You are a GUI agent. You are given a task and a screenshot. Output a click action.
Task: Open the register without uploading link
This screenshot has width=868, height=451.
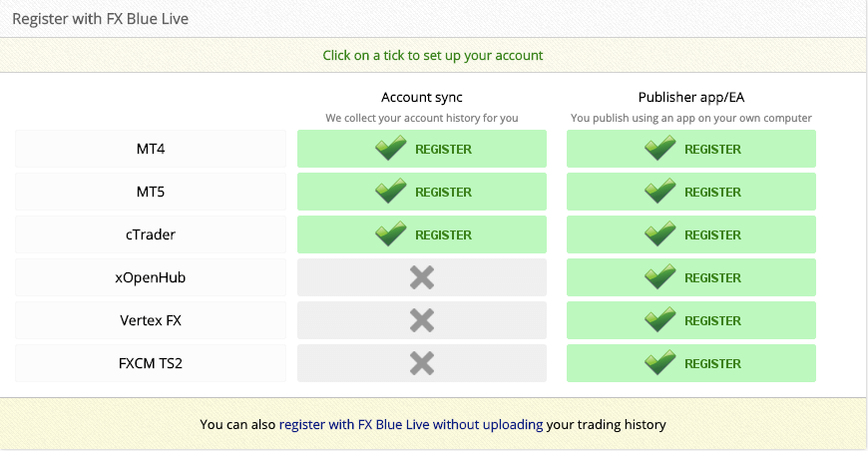pos(411,424)
